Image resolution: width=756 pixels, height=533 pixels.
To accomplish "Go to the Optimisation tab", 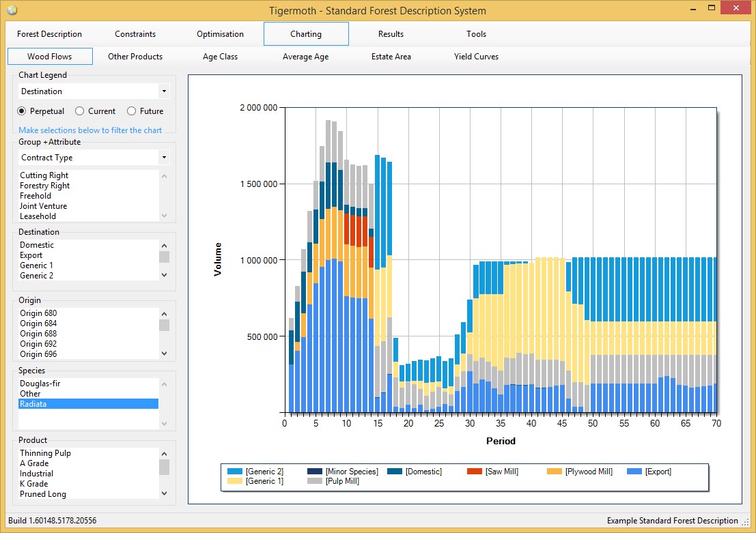I will pyautogui.click(x=220, y=33).
